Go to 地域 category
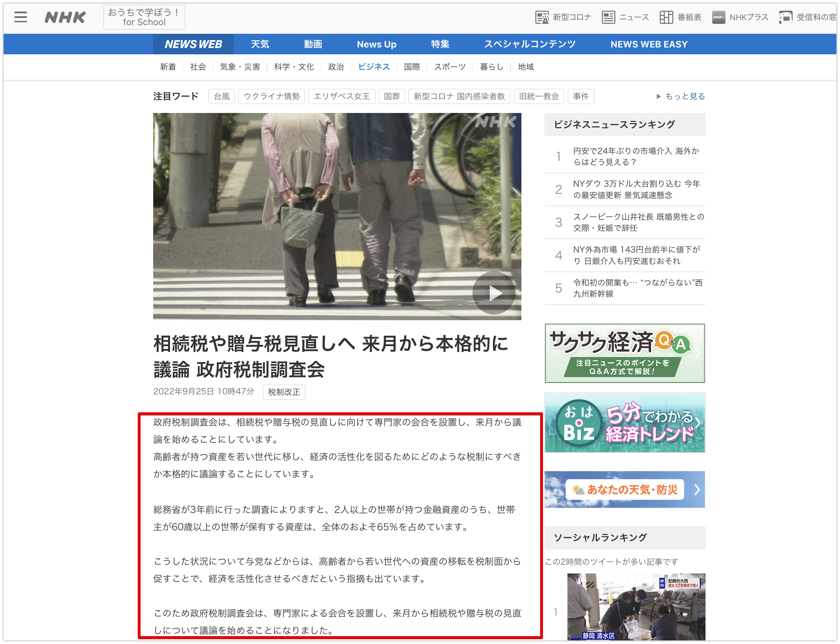The height and width of the screenshot is (644, 840). point(525,67)
